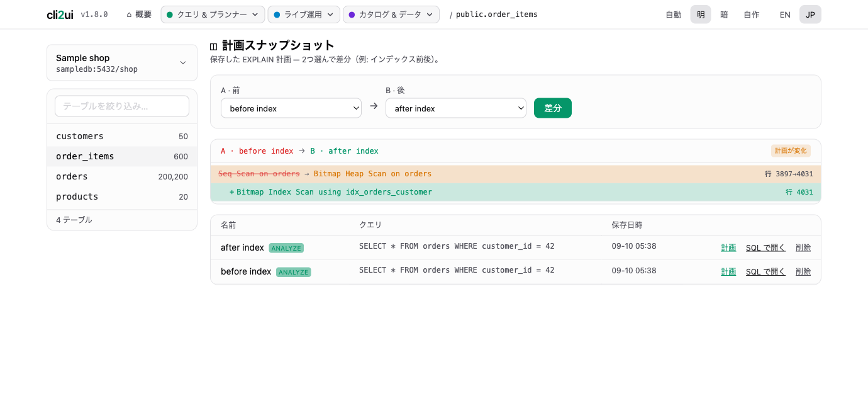Viewport: 868px width, 403px height.
Task: Click the ANALYZE badge beside before index
Action: (294, 272)
